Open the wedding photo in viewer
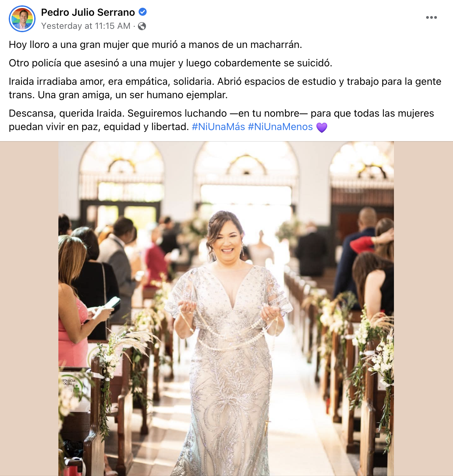This screenshot has height=476, width=453. click(226, 308)
